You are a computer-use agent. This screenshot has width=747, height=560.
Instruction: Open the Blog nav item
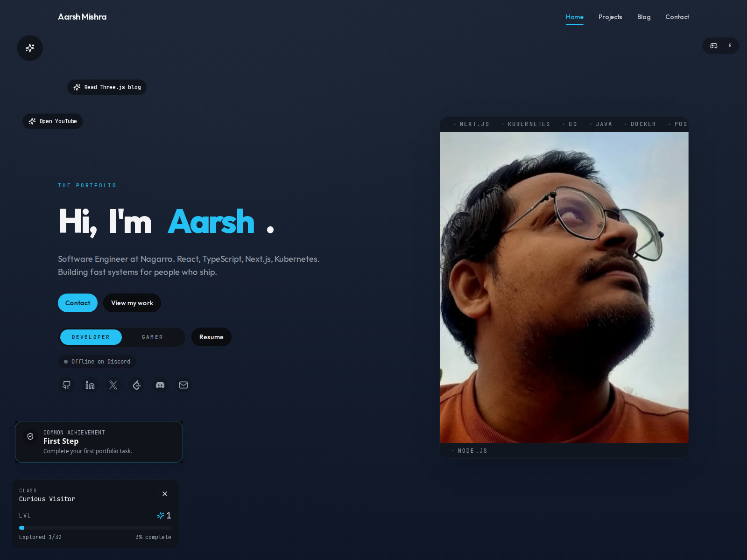pyautogui.click(x=644, y=17)
